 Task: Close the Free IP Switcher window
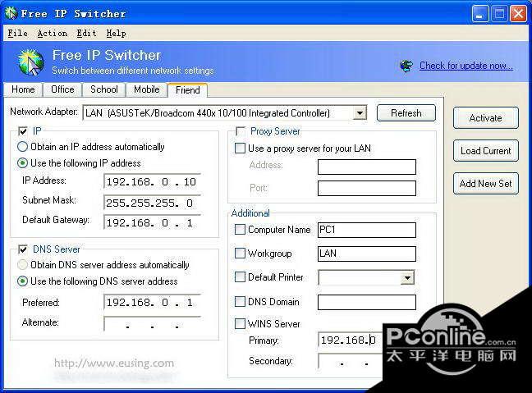pos(518,14)
